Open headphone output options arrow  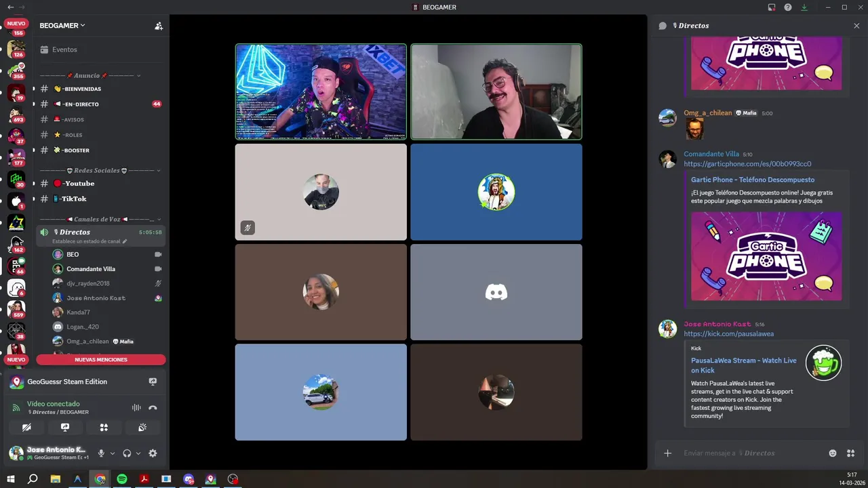tap(138, 453)
